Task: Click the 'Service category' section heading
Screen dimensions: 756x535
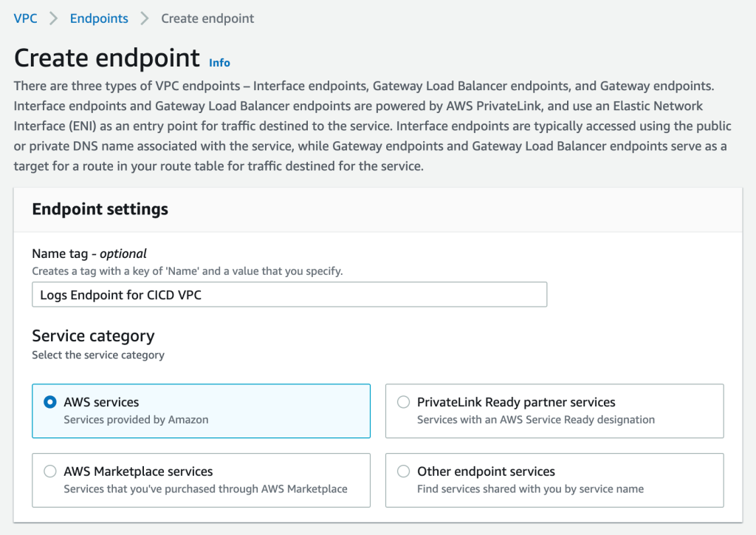Action: [93, 336]
